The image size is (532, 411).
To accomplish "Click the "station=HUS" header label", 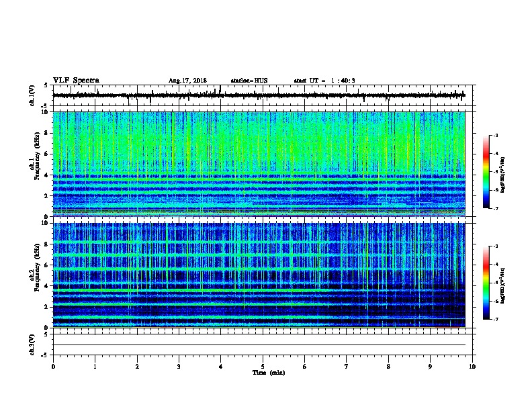I will pyautogui.click(x=249, y=81).
